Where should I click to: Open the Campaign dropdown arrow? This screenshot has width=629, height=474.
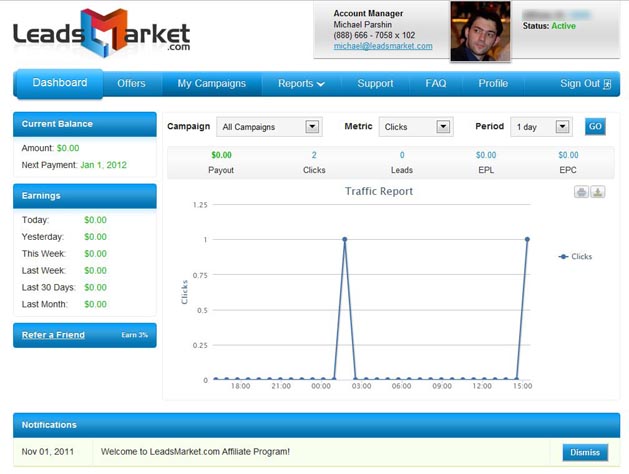coord(312,127)
